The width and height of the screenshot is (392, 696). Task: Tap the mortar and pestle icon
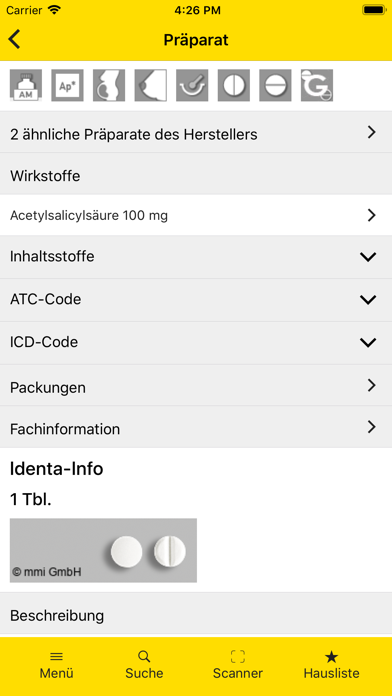[x=192, y=85]
